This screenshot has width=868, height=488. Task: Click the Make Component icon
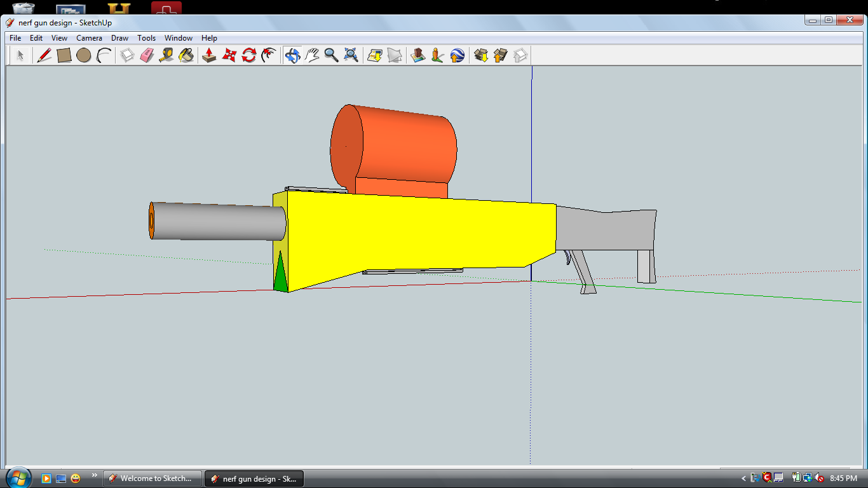coord(127,55)
